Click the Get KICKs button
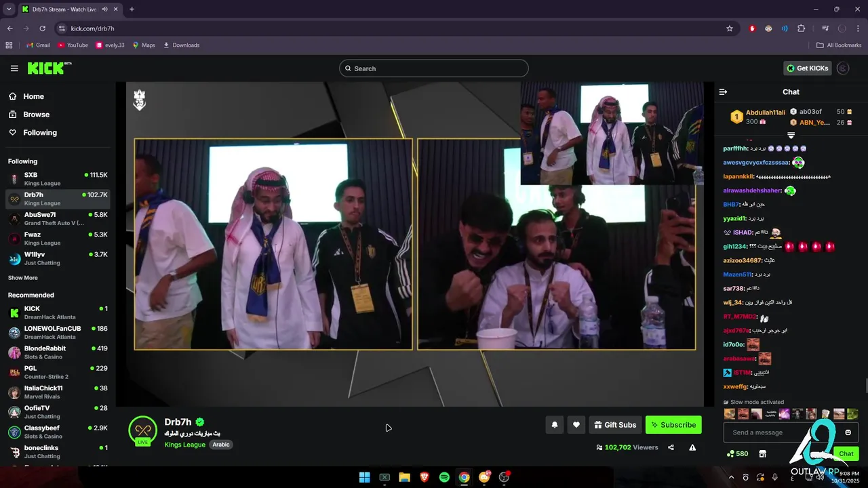The width and height of the screenshot is (868, 488). [x=807, y=68]
